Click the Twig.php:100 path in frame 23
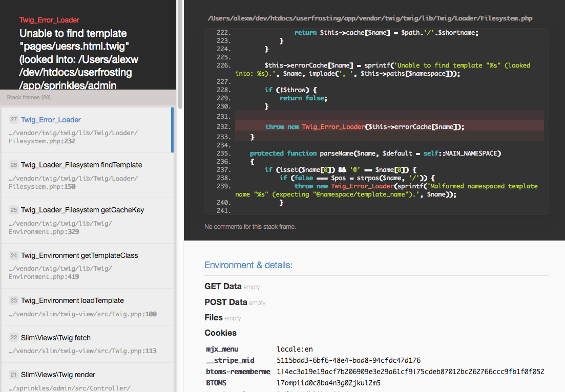The image size is (565, 392). tap(82, 314)
